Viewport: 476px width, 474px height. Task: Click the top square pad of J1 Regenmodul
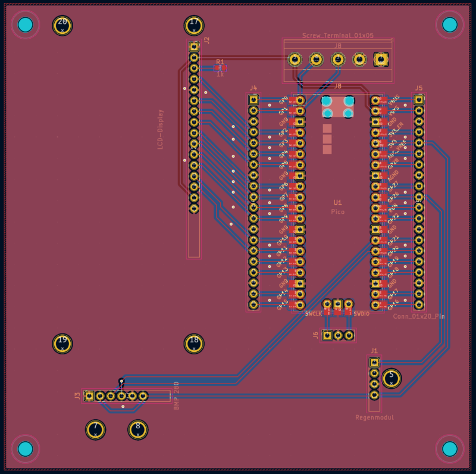[x=374, y=363]
